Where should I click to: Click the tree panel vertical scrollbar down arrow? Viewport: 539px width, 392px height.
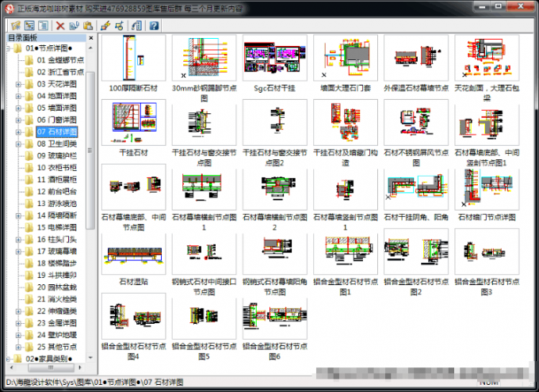point(90,358)
